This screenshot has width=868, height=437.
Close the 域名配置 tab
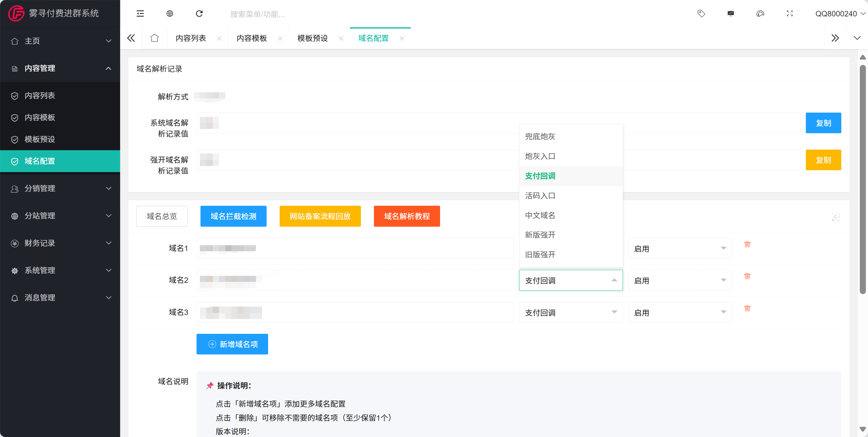(x=402, y=39)
